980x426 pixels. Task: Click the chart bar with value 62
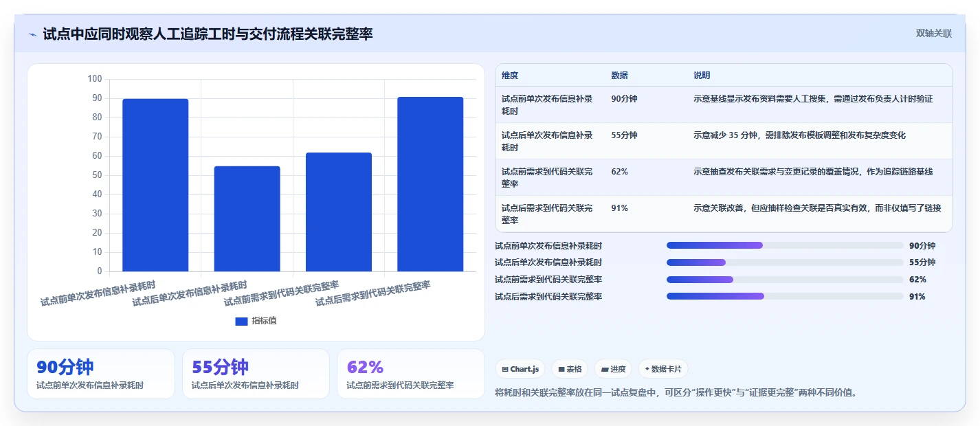[x=339, y=212]
